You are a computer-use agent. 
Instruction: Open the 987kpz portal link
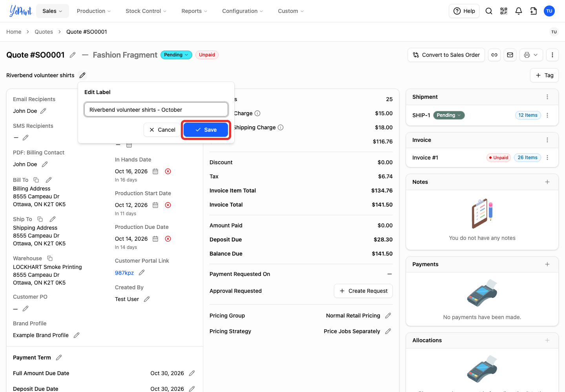(124, 273)
